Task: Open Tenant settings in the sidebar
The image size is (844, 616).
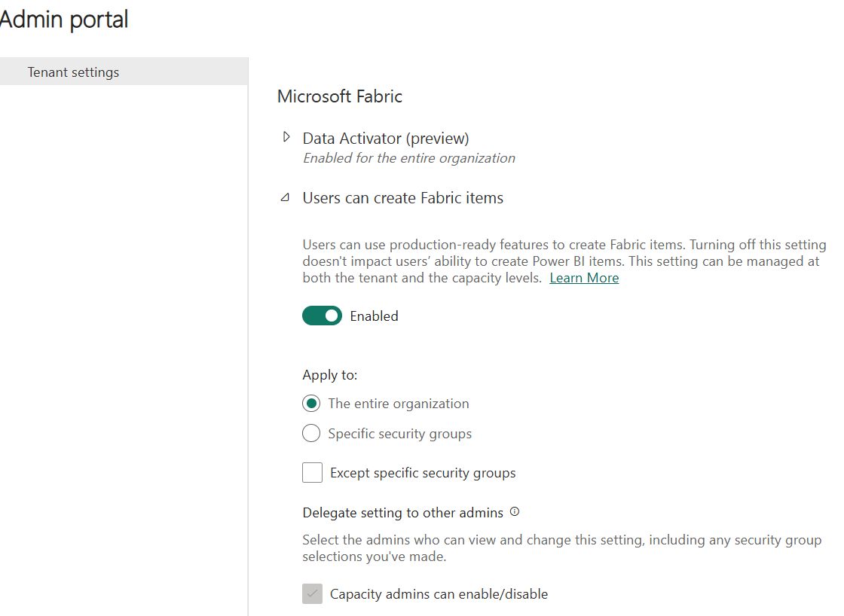Action: [74, 72]
